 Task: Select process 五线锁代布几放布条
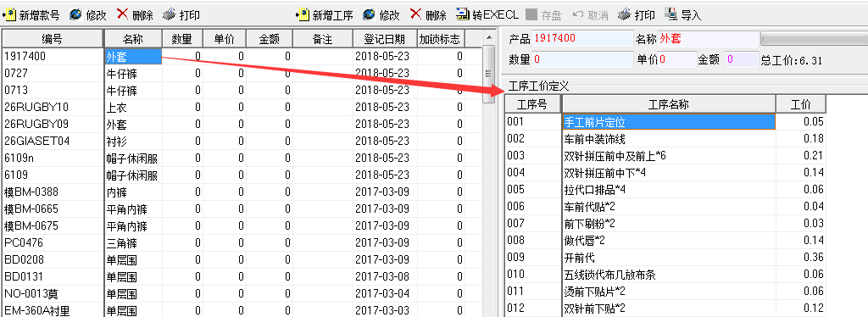point(668,275)
